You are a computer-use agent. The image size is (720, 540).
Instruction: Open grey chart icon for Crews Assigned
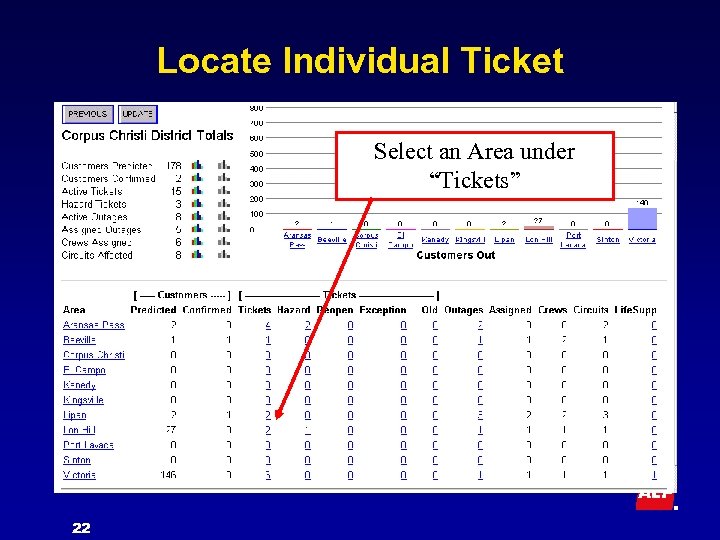pos(224,242)
